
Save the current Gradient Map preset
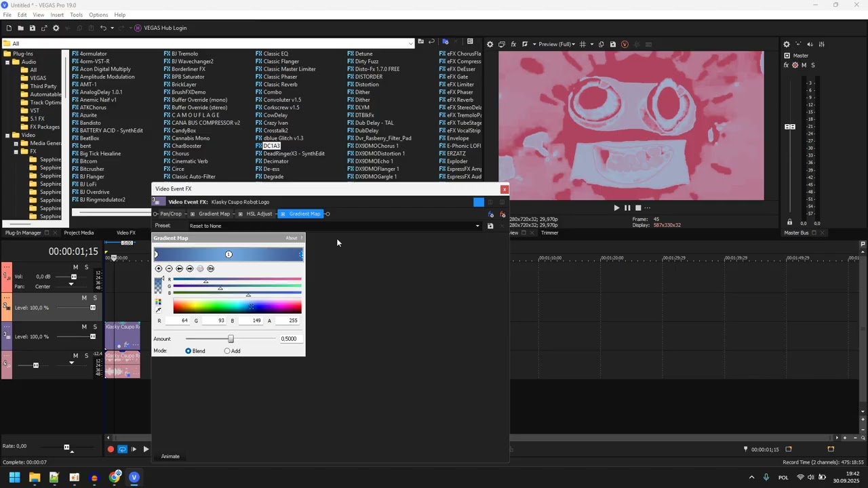point(490,226)
